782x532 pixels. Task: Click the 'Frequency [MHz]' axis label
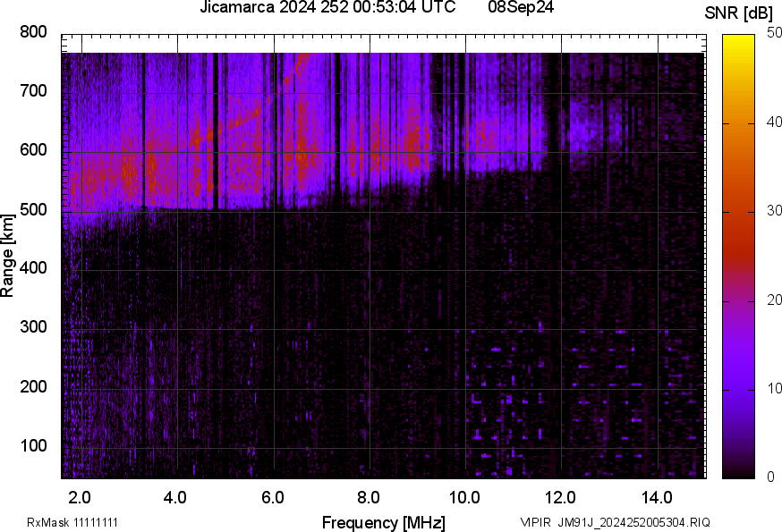point(383,522)
